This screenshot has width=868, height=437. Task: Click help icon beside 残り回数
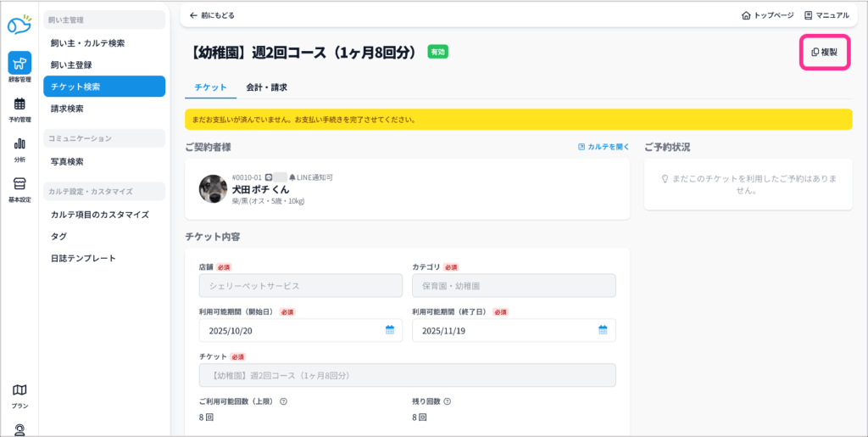(x=447, y=402)
